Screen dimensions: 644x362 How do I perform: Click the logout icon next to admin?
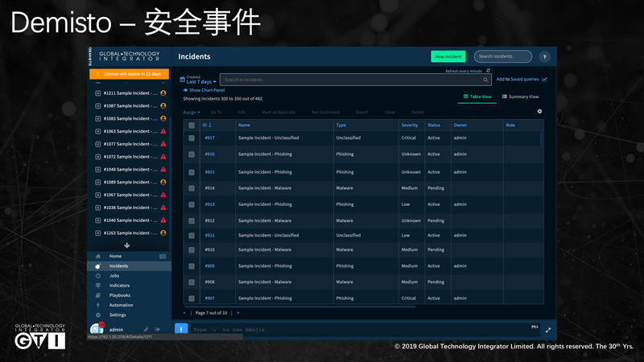[157, 330]
